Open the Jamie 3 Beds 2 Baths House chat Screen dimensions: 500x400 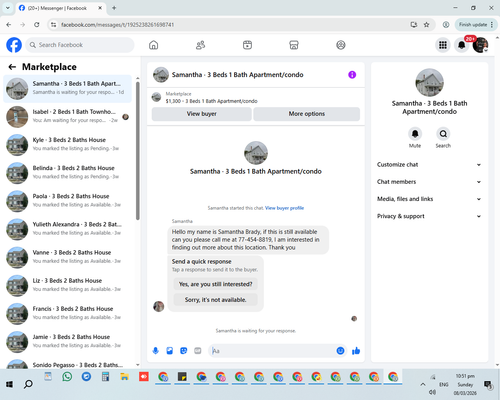tap(67, 342)
